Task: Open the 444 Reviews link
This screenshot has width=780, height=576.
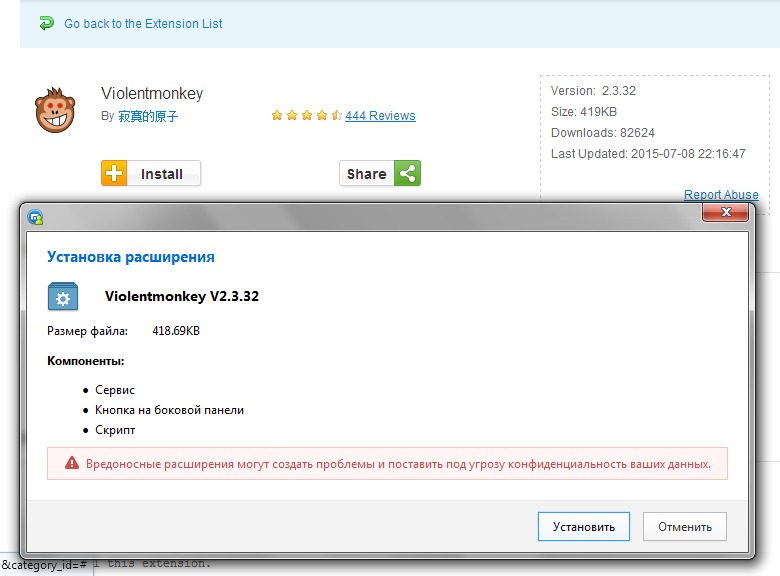Action: point(380,115)
